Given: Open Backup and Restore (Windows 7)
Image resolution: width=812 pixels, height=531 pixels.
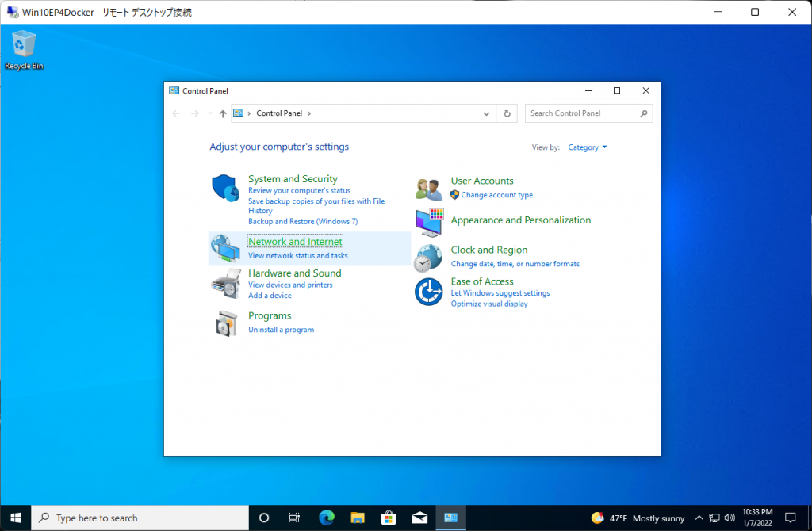Looking at the screenshot, I should coord(303,221).
